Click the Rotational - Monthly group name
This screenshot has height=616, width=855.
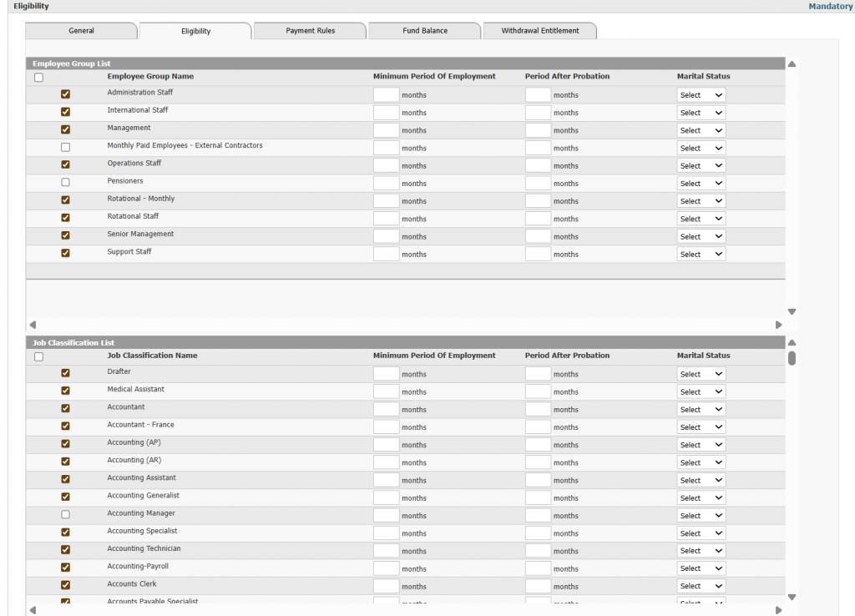140,199
